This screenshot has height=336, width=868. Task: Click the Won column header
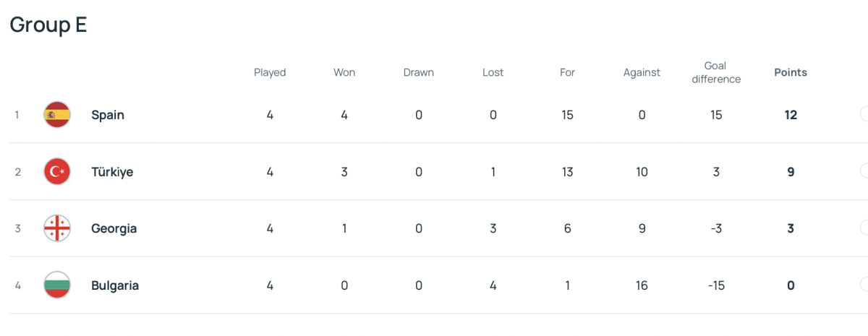coord(344,72)
